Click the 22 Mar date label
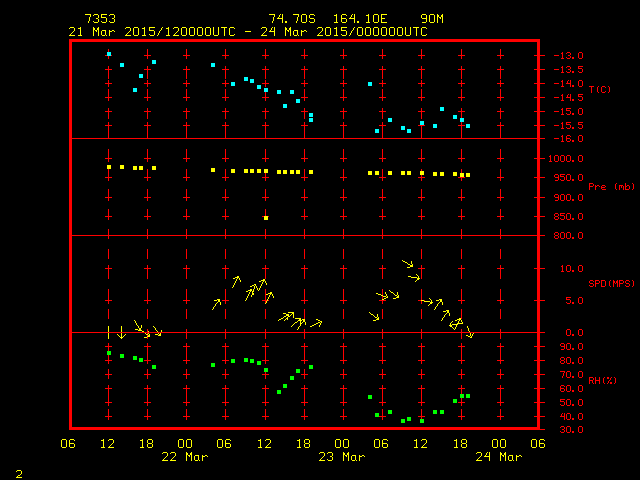 tap(185, 456)
